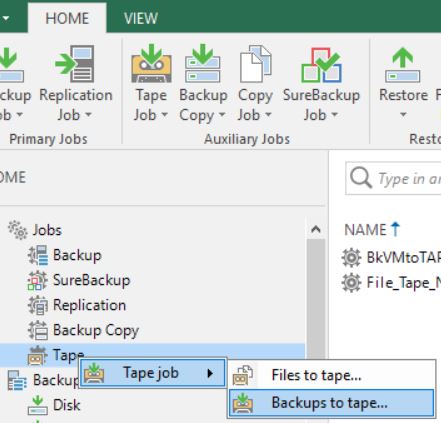Image resolution: width=441 pixels, height=423 pixels.
Task: Click the Tape tree node icon
Action: click(37, 355)
